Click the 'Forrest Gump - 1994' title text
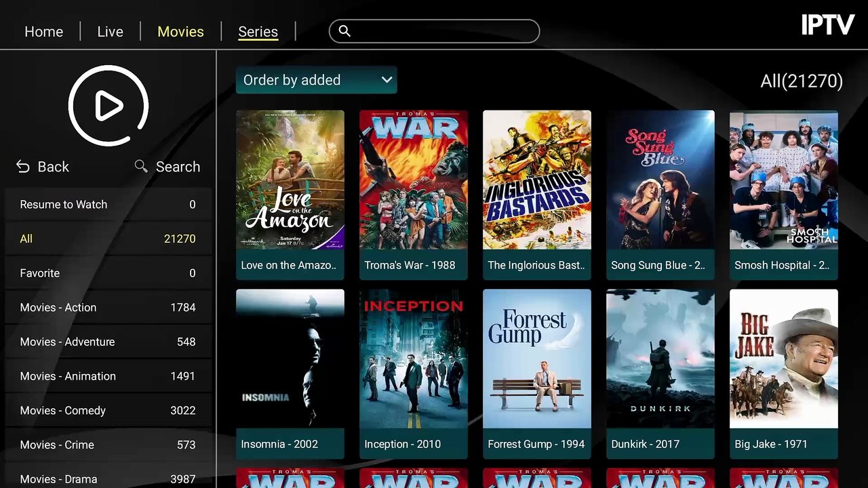 (x=536, y=444)
